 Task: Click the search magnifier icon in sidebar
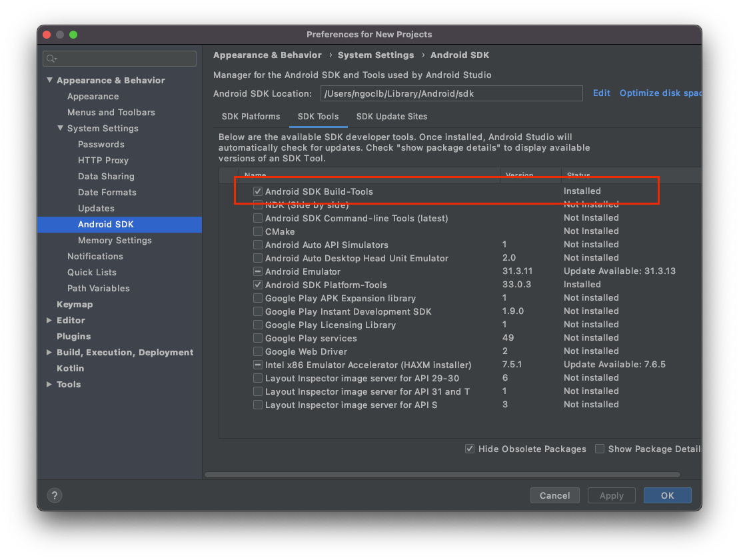pos(51,59)
